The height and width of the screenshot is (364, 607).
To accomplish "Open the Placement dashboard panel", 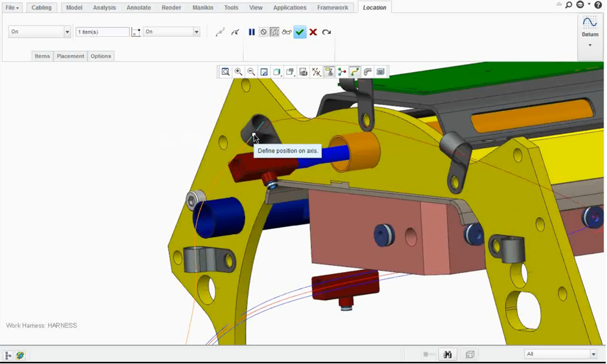I will [71, 56].
